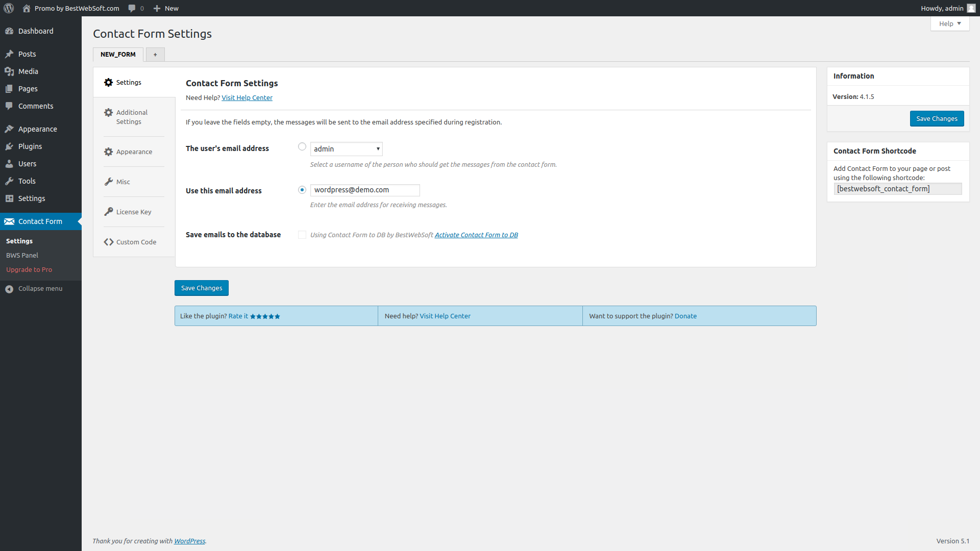This screenshot has height=551, width=980.
Task: Switch to the NEW_FORM tab
Action: point(118,55)
